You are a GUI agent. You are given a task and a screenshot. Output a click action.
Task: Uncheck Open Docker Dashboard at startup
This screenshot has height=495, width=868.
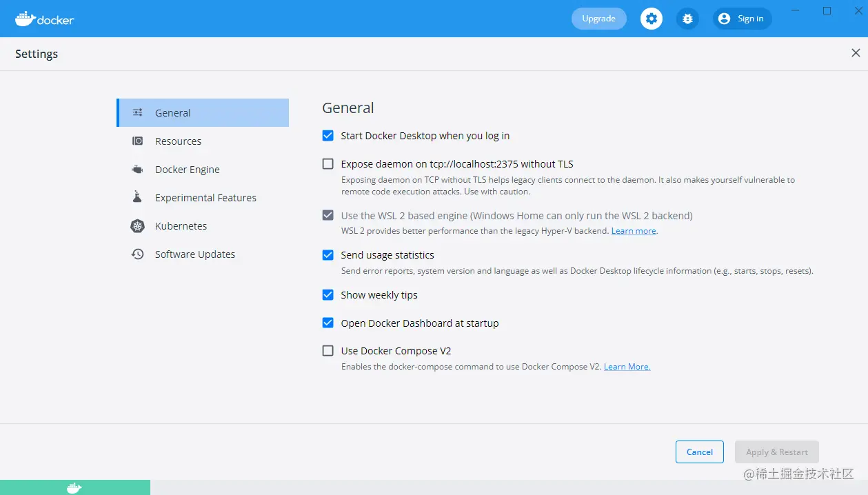point(328,323)
